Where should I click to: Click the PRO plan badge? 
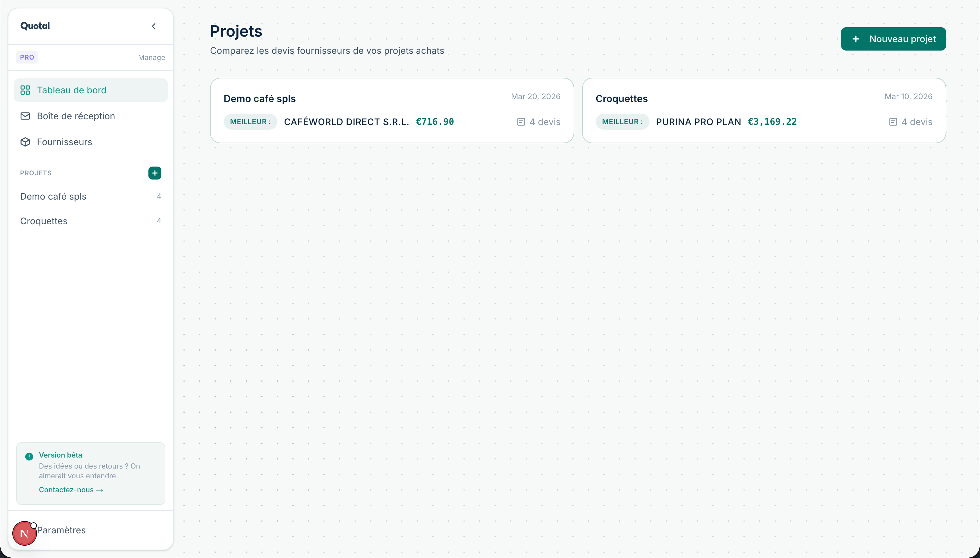point(27,57)
